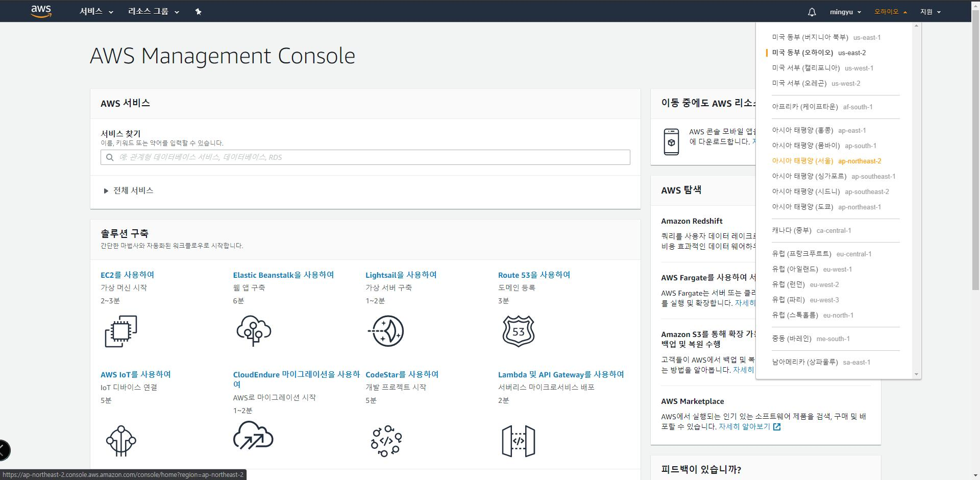Screen dimensions: 980x480
Task: Select region 아시아 태평양 (시드니) ap-southeast-2
Action: (830, 191)
